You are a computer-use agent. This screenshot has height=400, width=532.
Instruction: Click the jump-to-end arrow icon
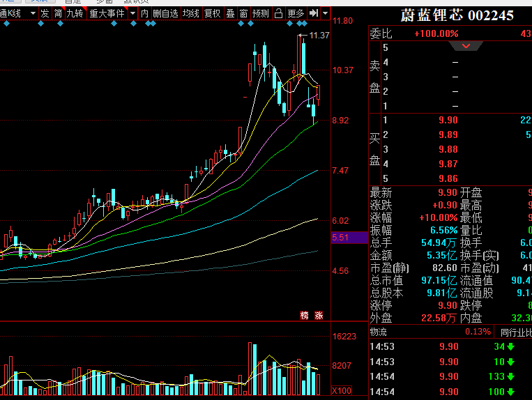coord(314,13)
